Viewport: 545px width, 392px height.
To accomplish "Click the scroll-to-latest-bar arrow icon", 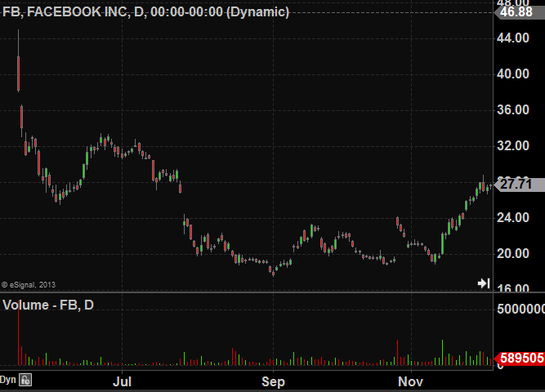I will click(484, 283).
